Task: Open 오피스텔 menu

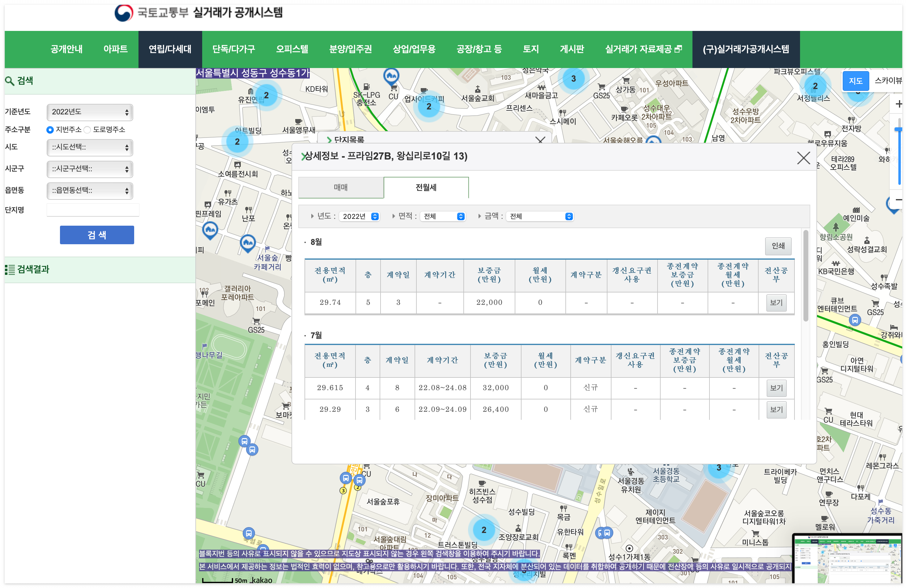Action: tap(292, 49)
